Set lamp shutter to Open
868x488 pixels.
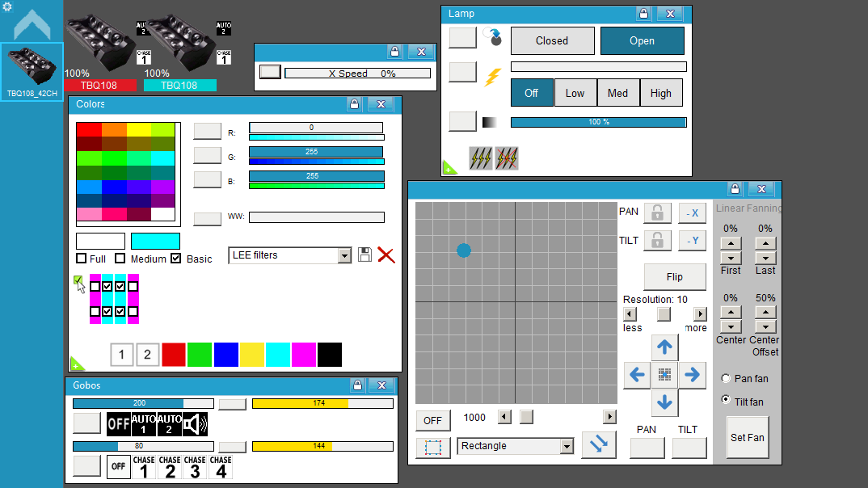643,41
